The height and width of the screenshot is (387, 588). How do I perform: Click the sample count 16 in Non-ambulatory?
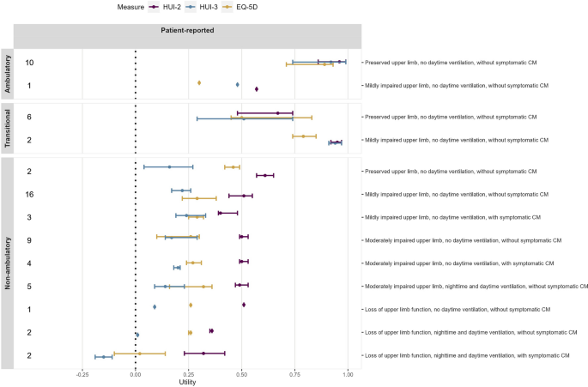(29, 195)
